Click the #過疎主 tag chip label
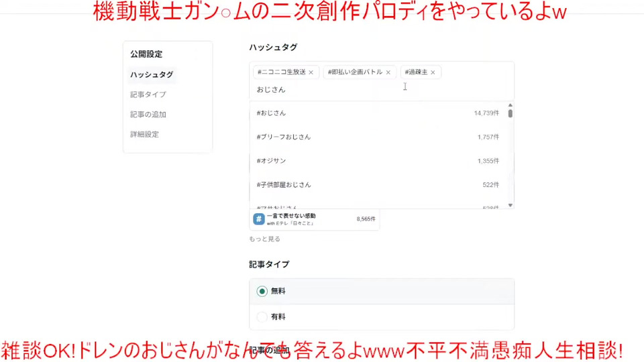 point(416,72)
